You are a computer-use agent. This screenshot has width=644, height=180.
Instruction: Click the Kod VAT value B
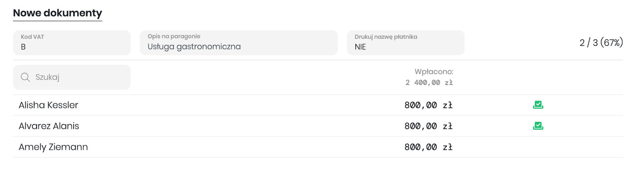pyautogui.click(x=23, y=47)
